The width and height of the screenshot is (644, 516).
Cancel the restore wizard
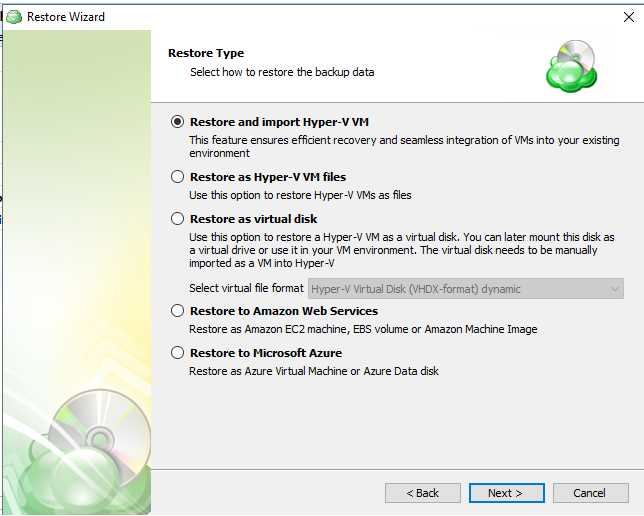point(589,493)
